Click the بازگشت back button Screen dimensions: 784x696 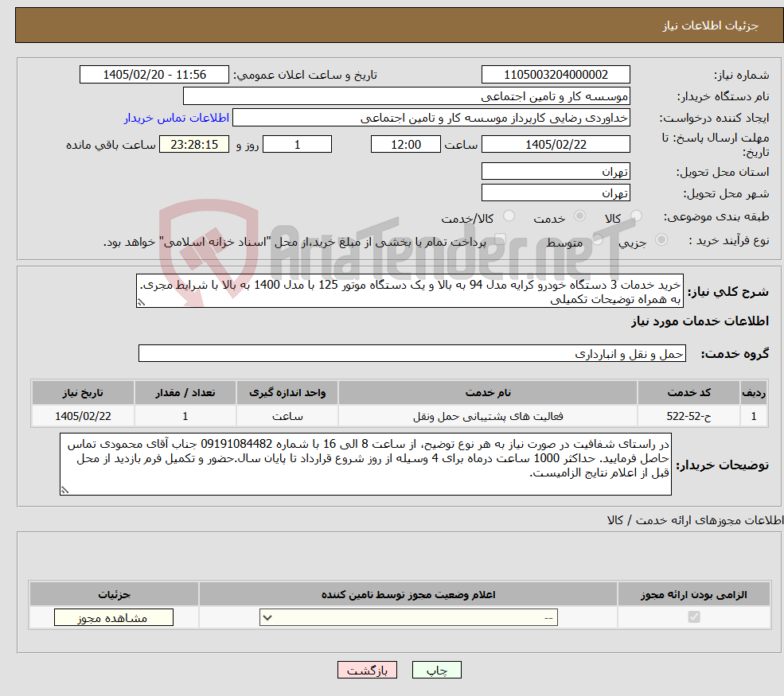click(x=367, y=670)
